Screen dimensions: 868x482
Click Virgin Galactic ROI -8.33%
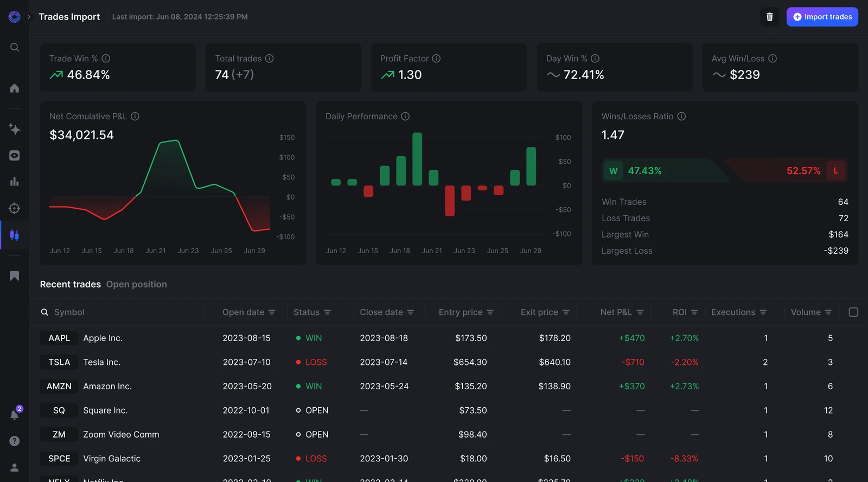pos(685,459)
